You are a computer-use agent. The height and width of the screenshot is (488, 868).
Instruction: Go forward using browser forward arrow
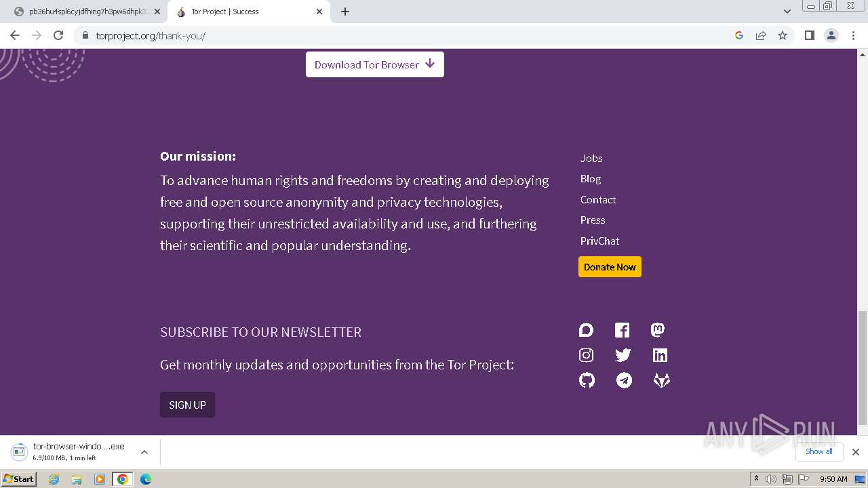click(x=37, y=35)
